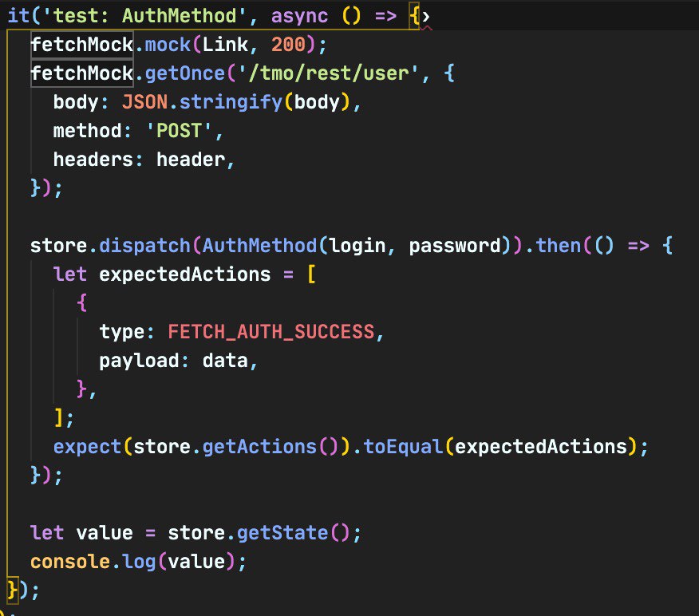Click the 'it' function call at top
The image size is (699, 616).
(x=18, y=16)
